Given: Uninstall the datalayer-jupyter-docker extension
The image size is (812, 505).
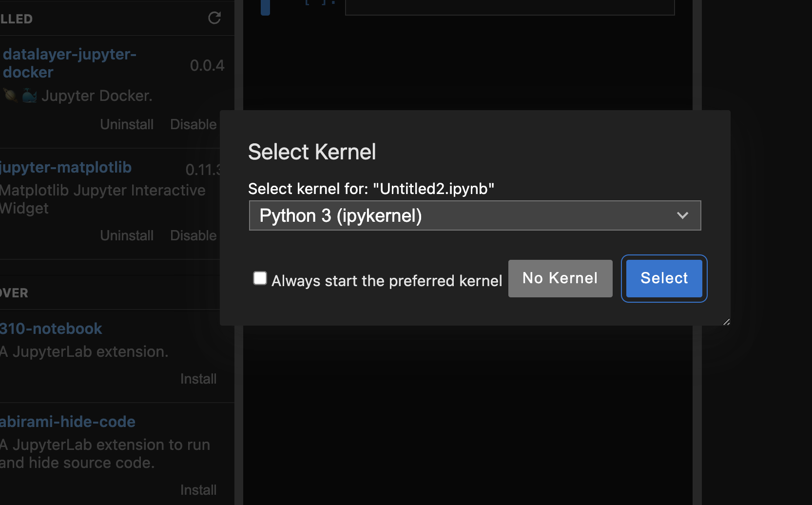Looking at the screenshot, I should tap(127, 124).
